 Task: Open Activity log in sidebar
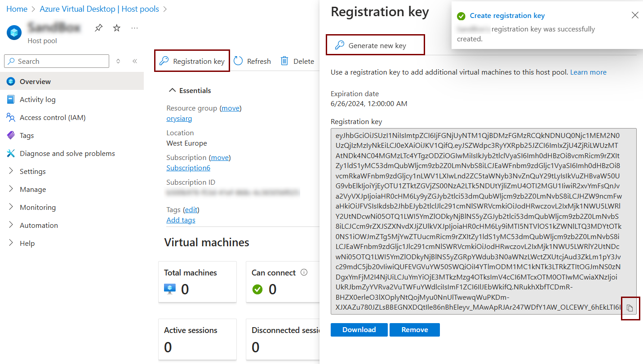pyautogui.click(x=37, y=99)
